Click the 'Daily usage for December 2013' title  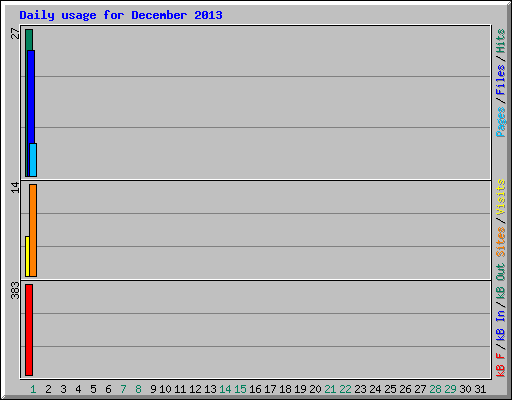point(121,15)
